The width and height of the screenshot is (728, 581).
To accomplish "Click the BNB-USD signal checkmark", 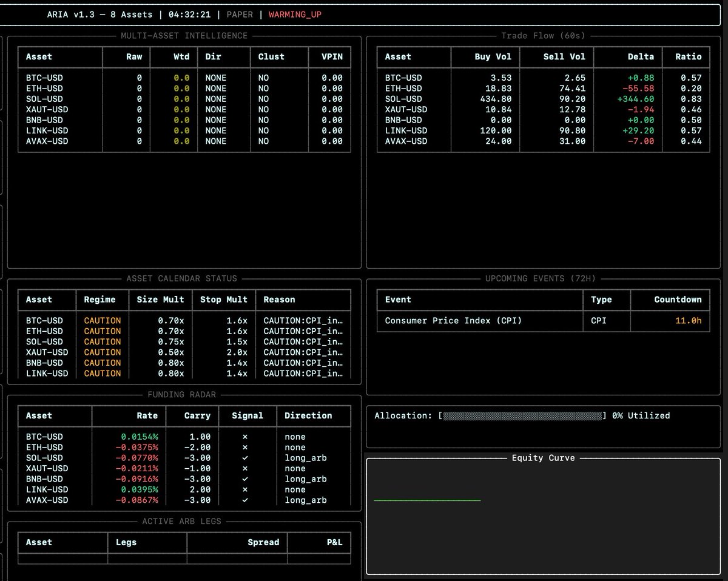I will [244, 479].
